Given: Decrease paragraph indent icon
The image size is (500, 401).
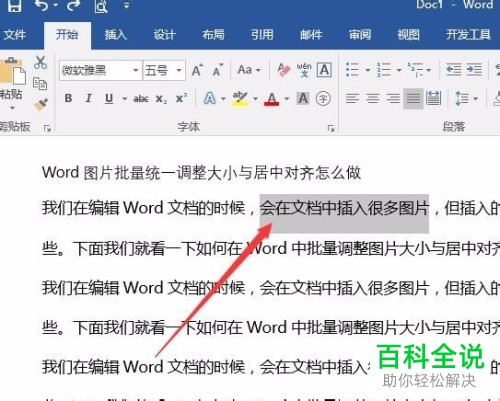Looking at the screenshot, I should pos(454,70).
